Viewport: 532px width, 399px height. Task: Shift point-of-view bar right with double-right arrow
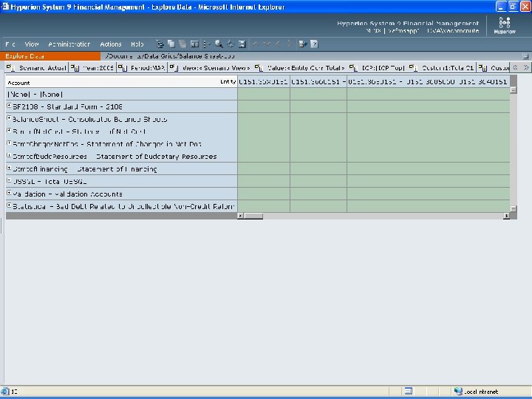tap(525, 67)
